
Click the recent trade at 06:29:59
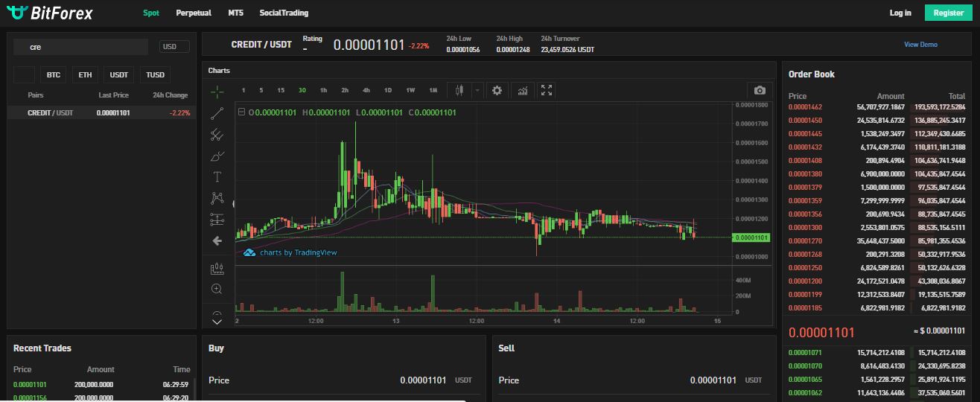click(102, 385)
